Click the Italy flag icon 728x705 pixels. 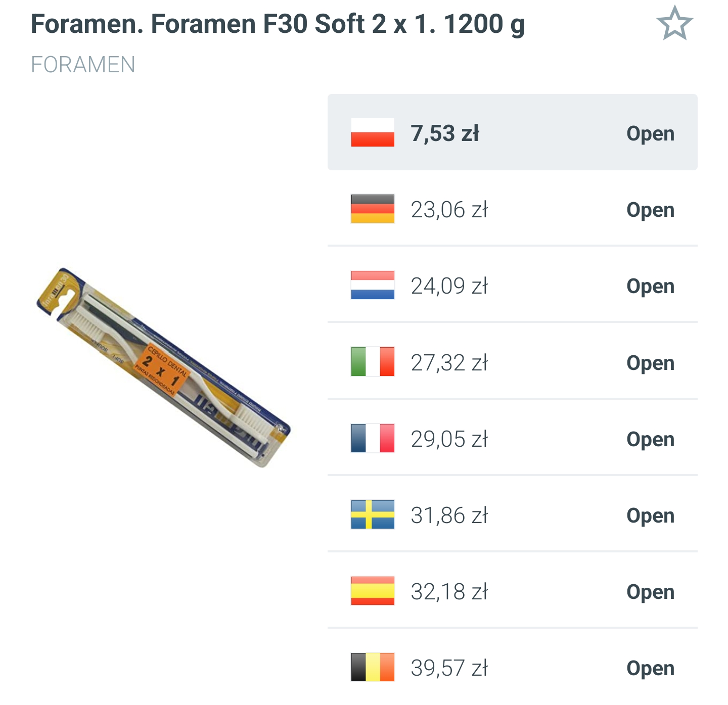pos(372,363)
